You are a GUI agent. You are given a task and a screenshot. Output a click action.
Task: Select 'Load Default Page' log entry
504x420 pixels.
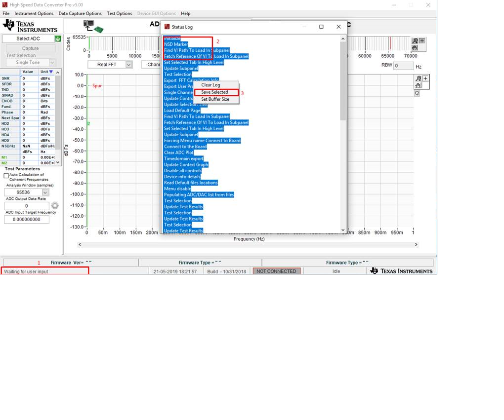click(182, 111)
